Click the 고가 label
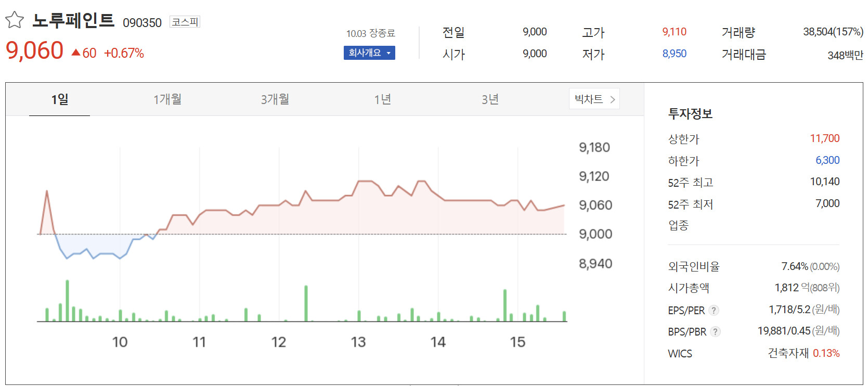 tap(593, 32)
